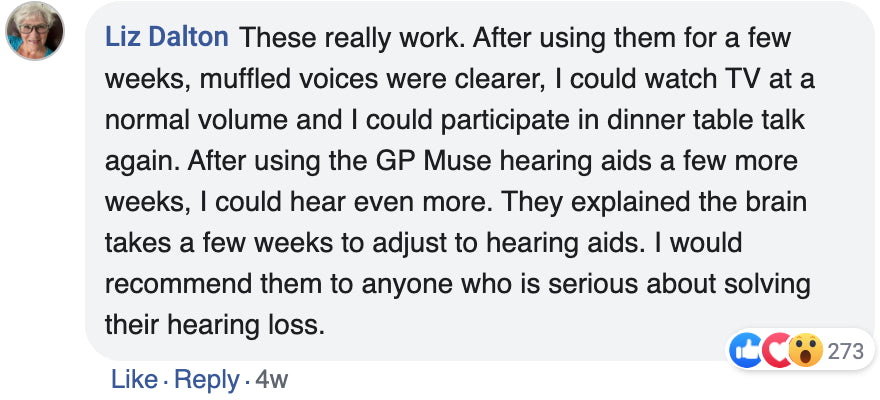
Task: Open Liz Dalton's profile from her name
Action: (x=167, y=39)
